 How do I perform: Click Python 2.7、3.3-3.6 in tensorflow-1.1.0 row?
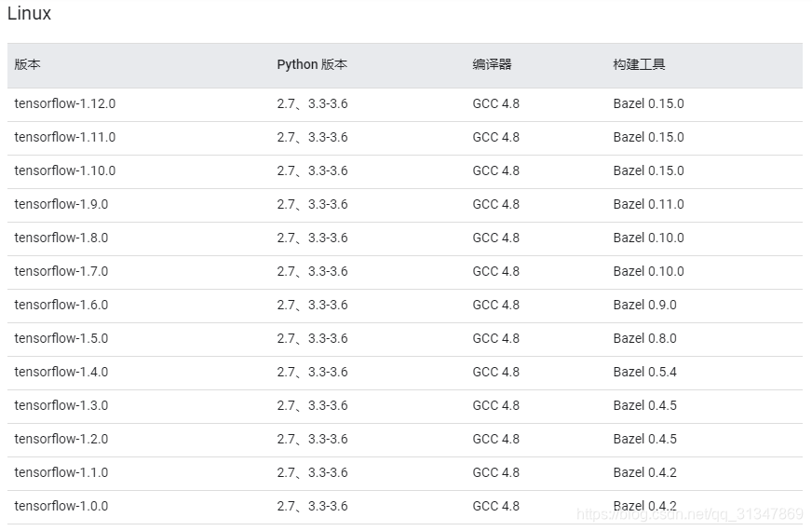(x=312, y=472)
